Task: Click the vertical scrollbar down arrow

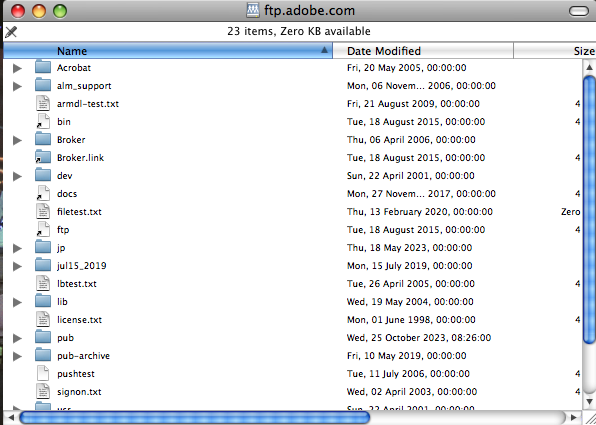Action: pos(589,401)
